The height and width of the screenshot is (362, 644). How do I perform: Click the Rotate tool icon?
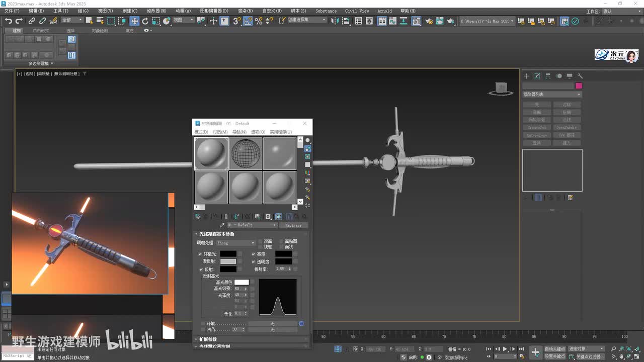(145, 21)
